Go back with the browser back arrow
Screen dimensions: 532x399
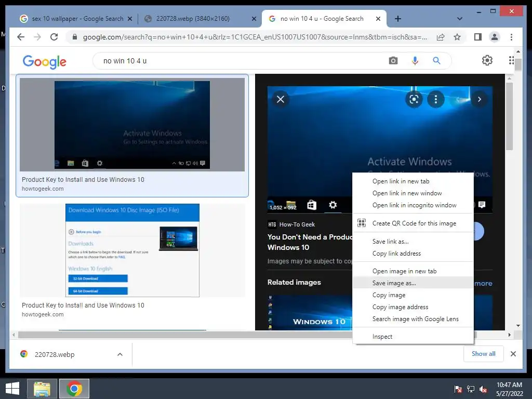[21, 37]
